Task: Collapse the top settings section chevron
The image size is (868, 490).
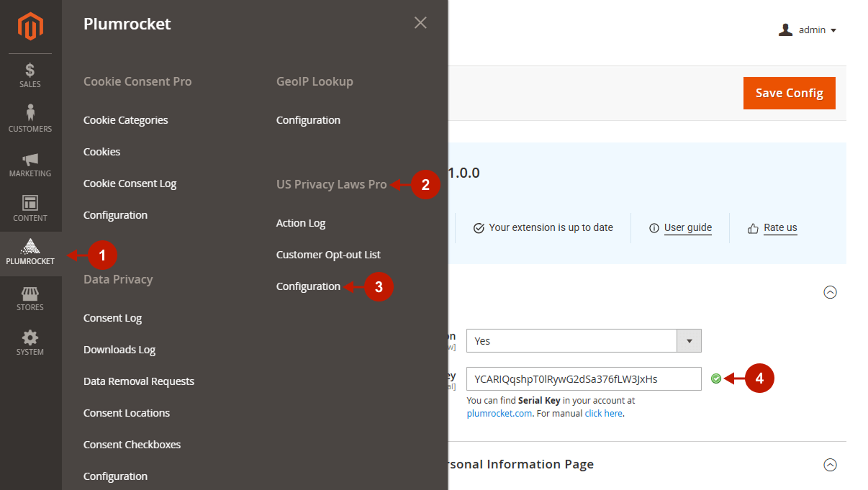Action: click(x=831, y=292)
